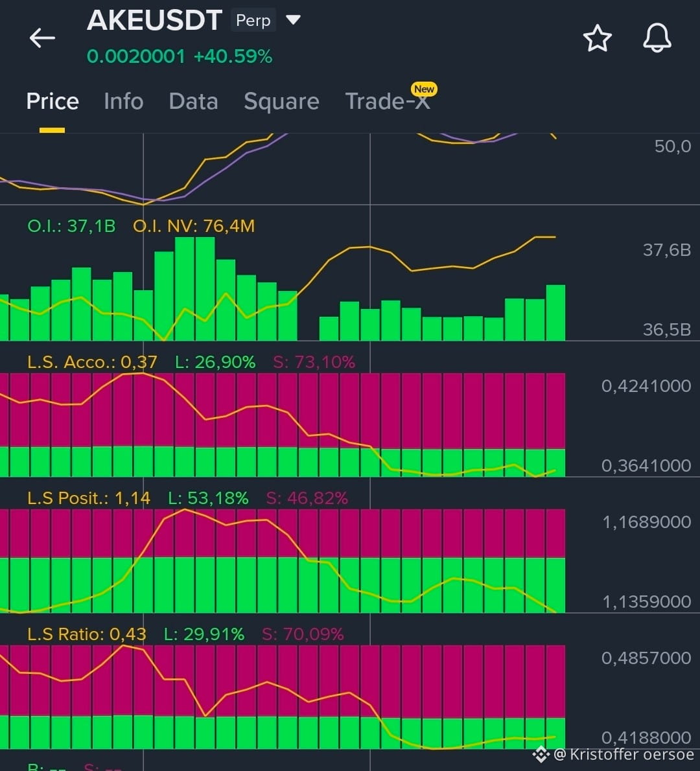Screen dimensions: 700x771
Task: Tap the S: 70,09% short ratio value
Action: point(303,634)
